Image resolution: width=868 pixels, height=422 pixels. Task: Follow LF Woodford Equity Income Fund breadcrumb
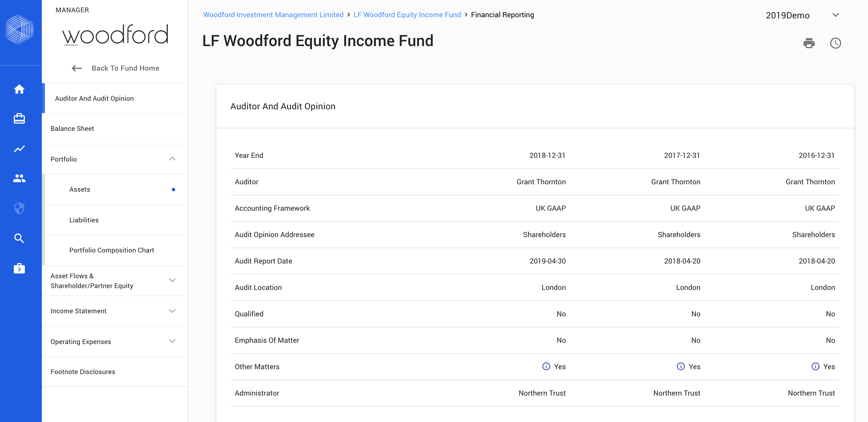click(x=407, y=15)
